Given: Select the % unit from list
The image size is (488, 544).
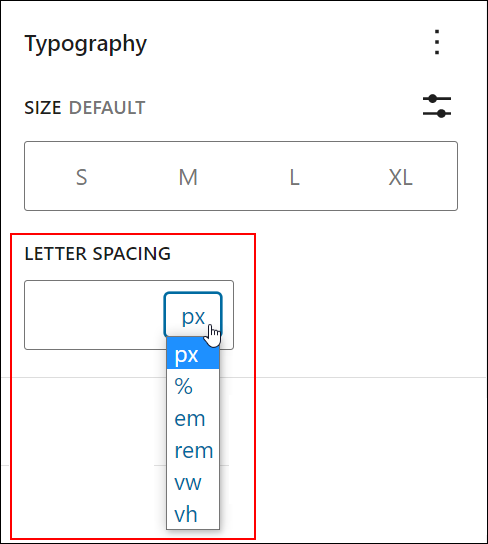Looking at the screenshot, I should (193, 386).
